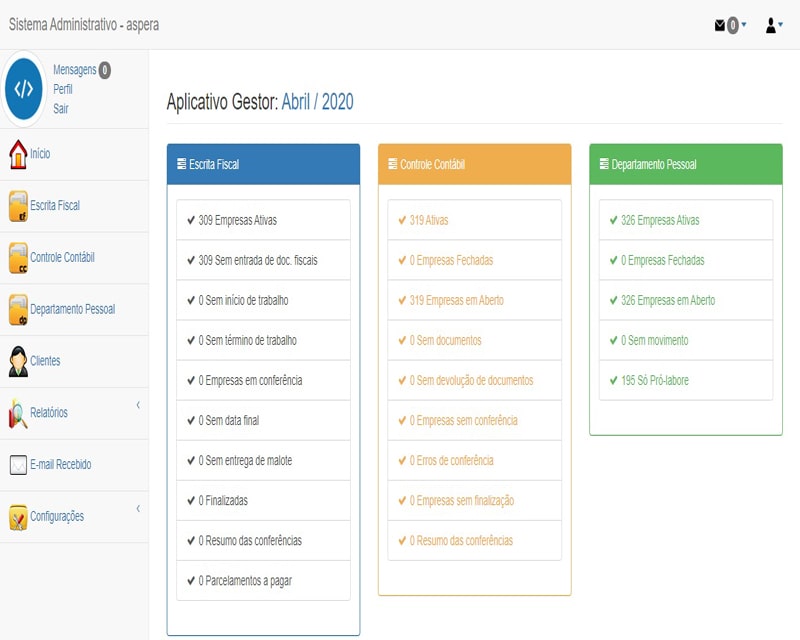Image resolution: width=800 pixels, height=640 pixels.
Task: Open the Perfil link
Action: pyautogui.click(x=63, y=89)
